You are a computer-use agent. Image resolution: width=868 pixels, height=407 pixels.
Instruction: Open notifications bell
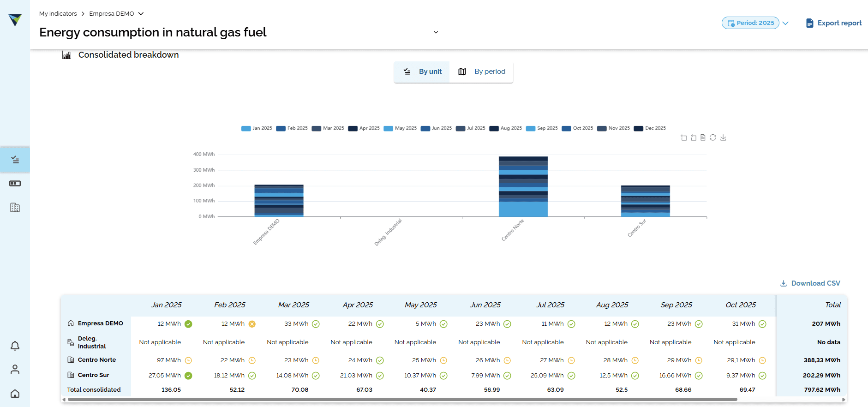(15, 346)
